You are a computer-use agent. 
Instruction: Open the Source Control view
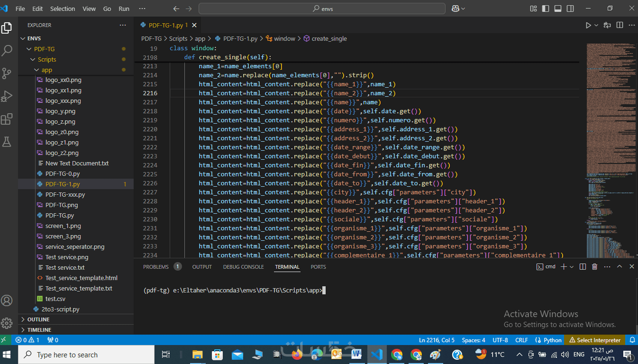pos(7,73)
